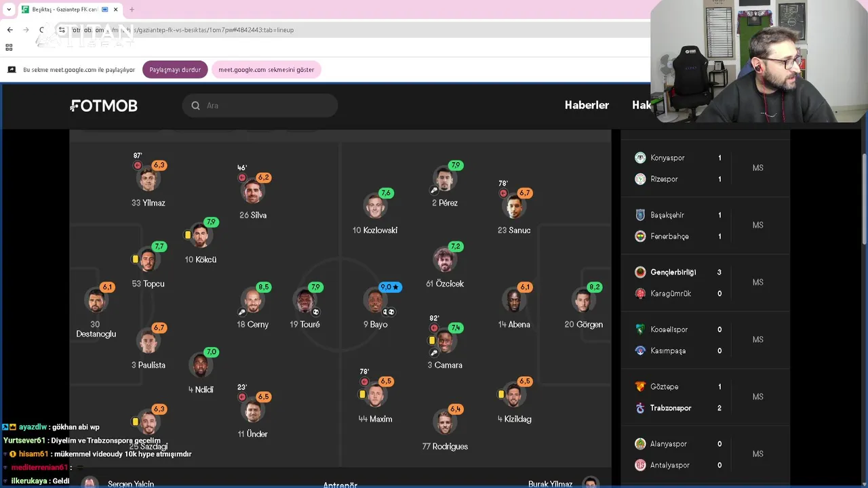
Task: Click goalkeeper avatar of 30 Destanoglu
Action: coord(96,301)
